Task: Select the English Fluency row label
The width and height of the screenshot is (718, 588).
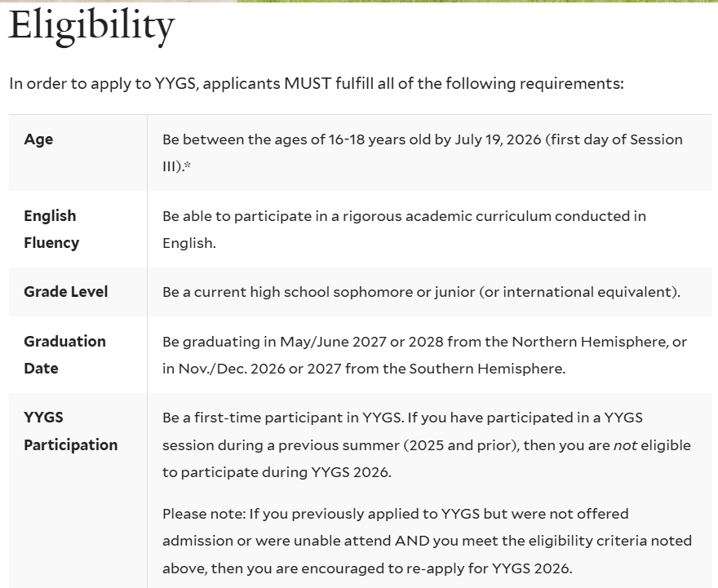Action: tap(51, 229)
